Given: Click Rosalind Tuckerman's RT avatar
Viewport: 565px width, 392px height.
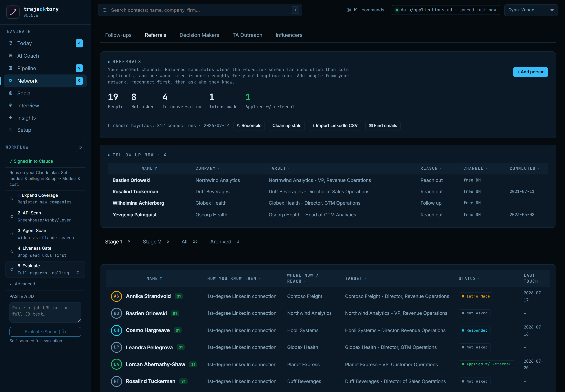Looking at the screenshot, I should click(116, 381).
